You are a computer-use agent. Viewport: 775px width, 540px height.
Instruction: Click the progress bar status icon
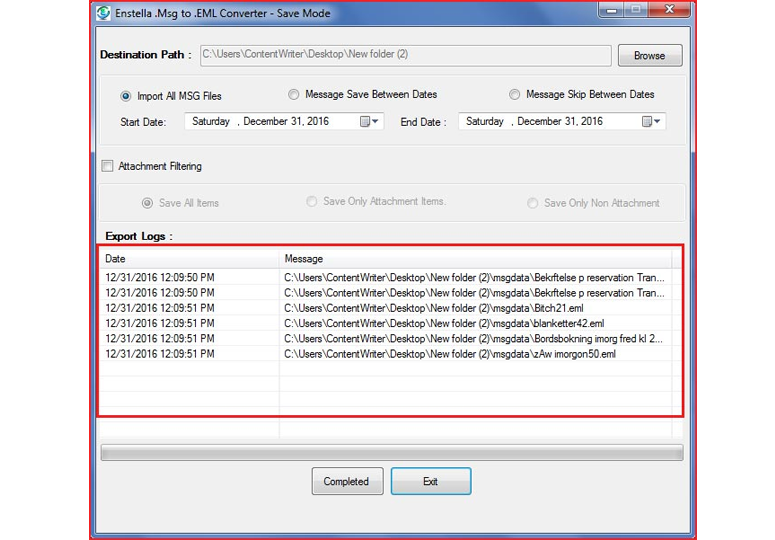(104, 448)
